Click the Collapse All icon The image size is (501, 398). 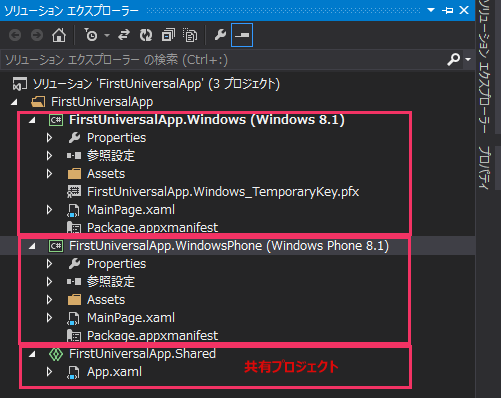[x=168, y=35]
